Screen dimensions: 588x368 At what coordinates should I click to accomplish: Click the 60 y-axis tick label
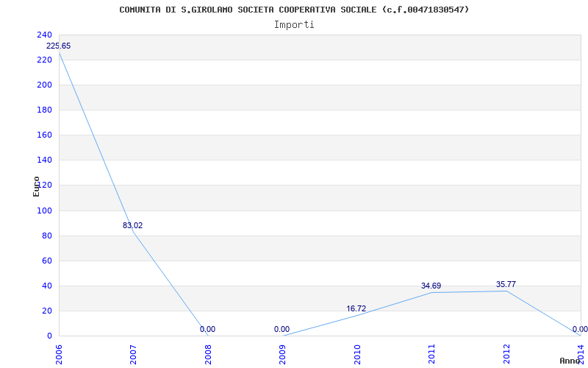(47, 261)
